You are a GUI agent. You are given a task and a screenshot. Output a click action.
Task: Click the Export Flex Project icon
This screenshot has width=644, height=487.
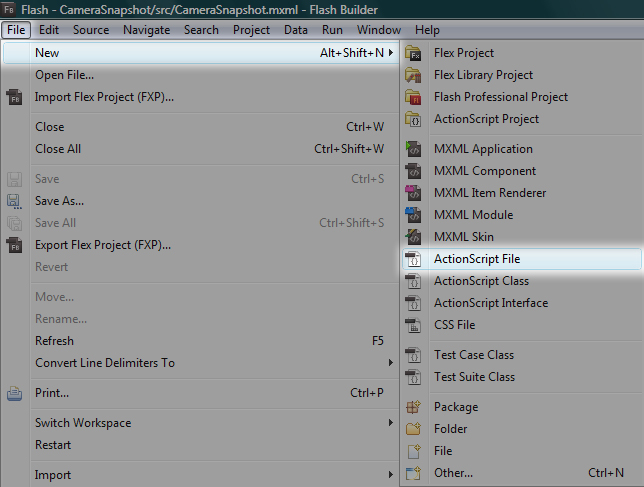tap(15, 245)
